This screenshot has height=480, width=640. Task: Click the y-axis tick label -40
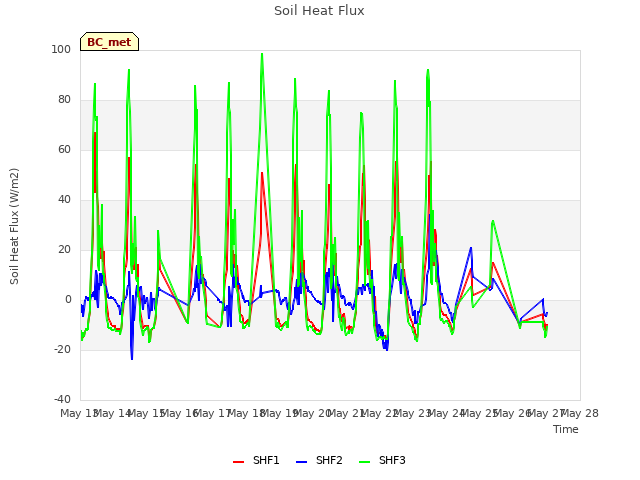coord(62,400)
